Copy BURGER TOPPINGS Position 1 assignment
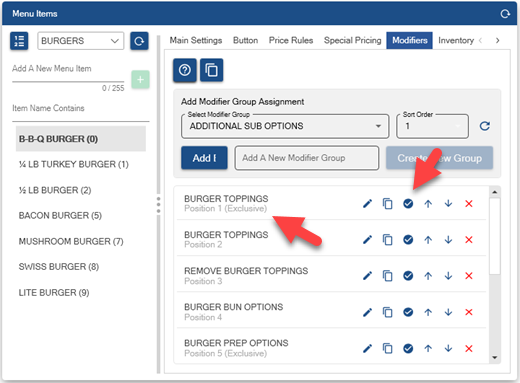The height and width of the screenshot is (383, 520). click(387, 203)
